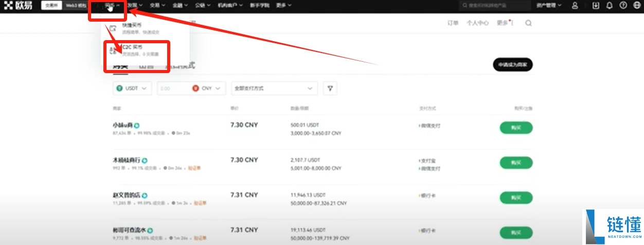Click the red CNY currency icon

[195, 89]
